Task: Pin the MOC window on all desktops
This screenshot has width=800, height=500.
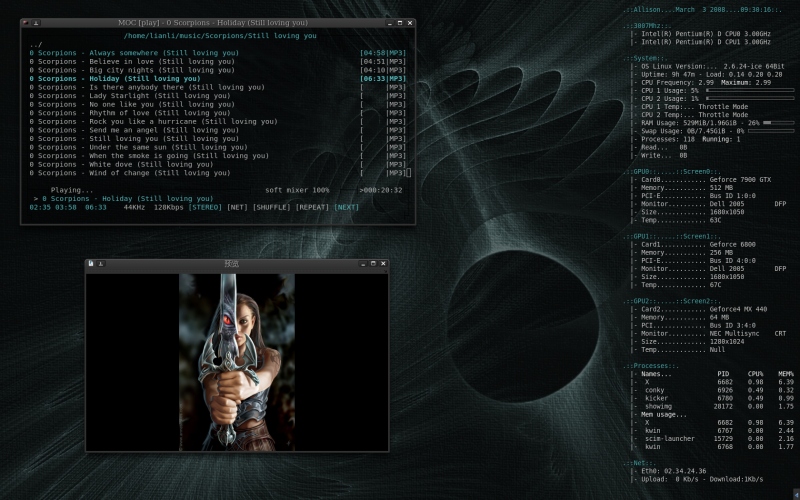Action: pos(36,23)
